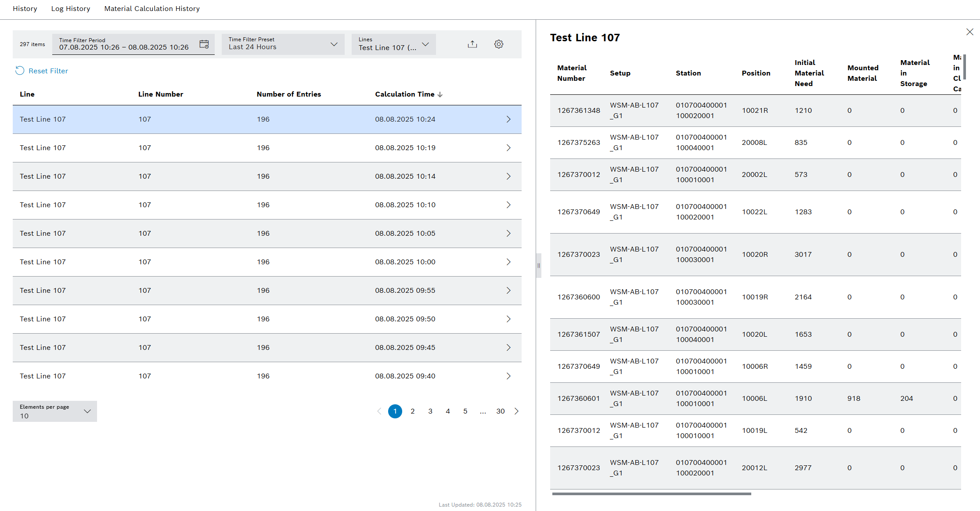
Task: Open table settings gear icon
Action: 498,44
